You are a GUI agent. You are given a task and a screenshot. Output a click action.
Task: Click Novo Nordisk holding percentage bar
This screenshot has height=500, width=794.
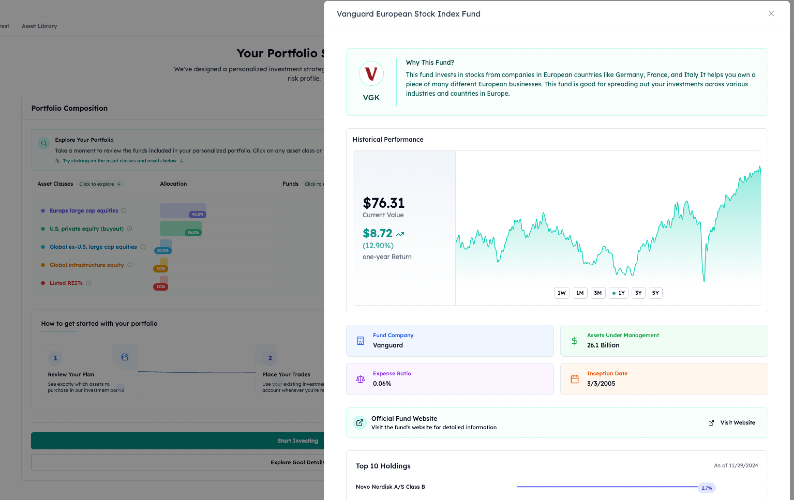616,487
